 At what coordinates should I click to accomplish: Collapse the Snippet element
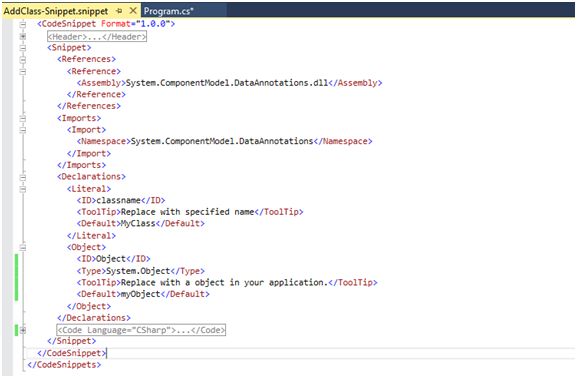point(23,48)
